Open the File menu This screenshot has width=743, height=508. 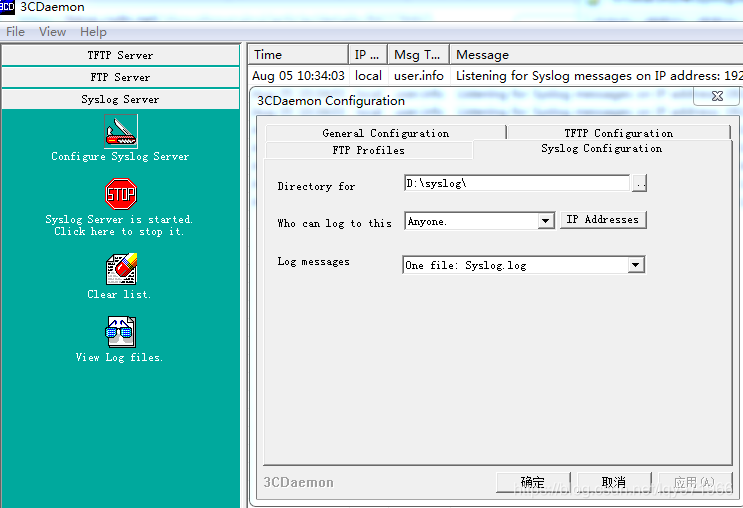[15, 32]
